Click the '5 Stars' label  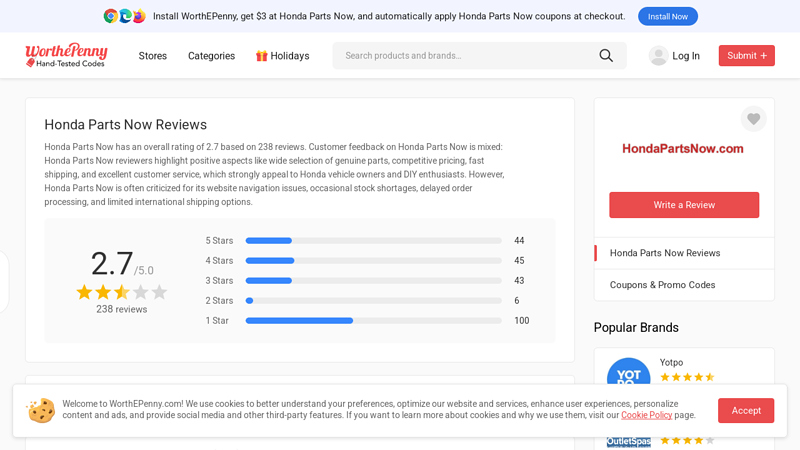coord(219,240)
